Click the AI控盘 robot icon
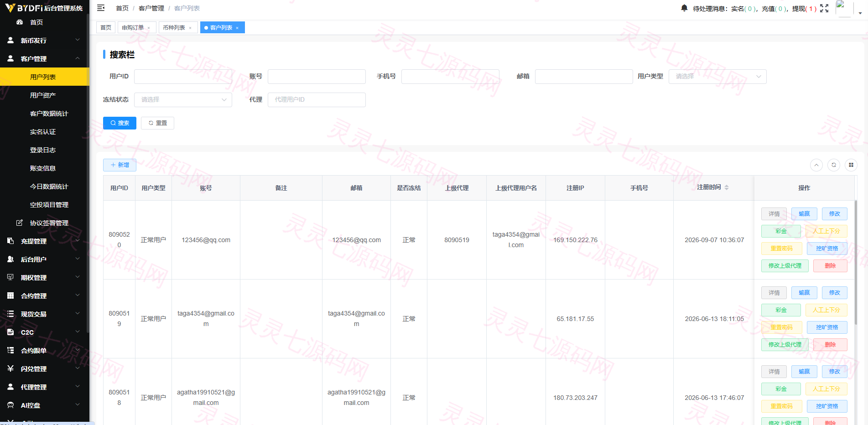The image size is (868, 425). click(10, 405)
